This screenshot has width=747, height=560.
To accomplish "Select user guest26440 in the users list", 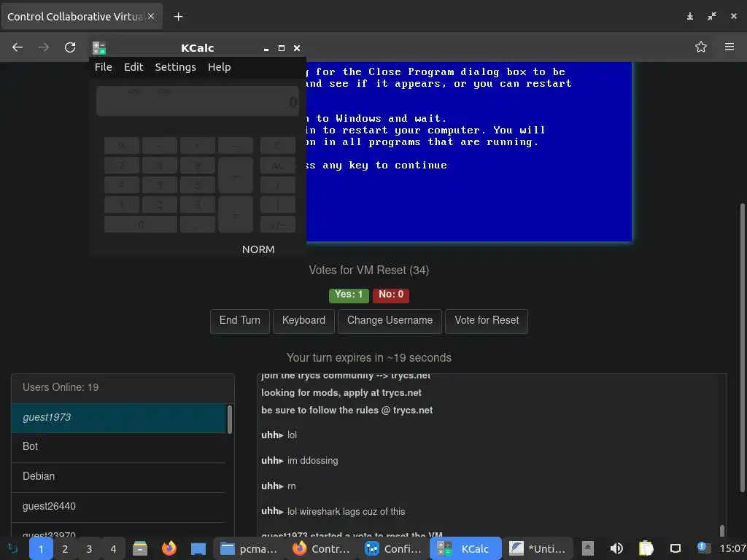I will [118, 507].
